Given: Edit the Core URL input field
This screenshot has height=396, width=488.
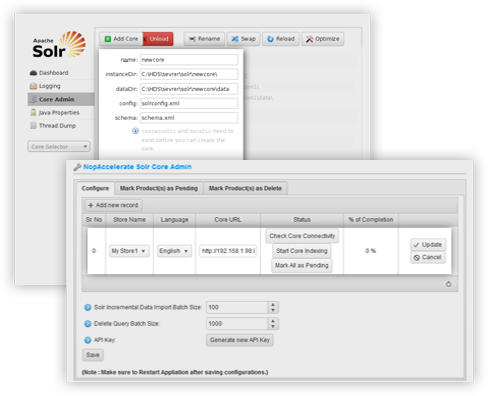Looking at the screenshot, I should click(x=228, y=251).
